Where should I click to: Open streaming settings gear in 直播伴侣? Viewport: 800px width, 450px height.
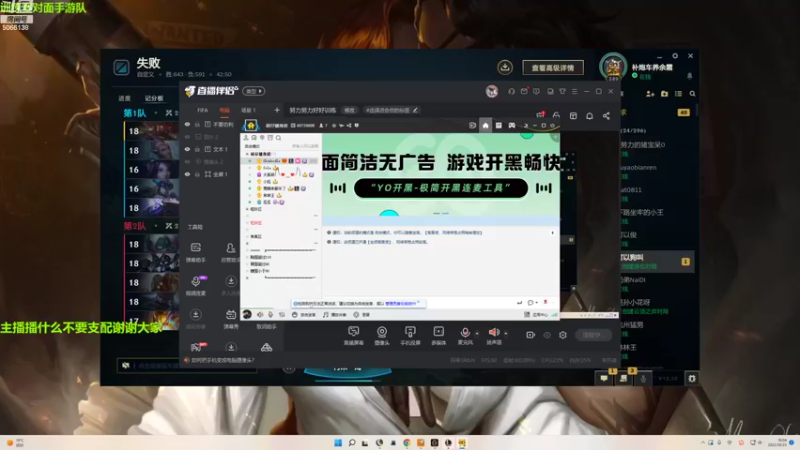pos(563,335)
